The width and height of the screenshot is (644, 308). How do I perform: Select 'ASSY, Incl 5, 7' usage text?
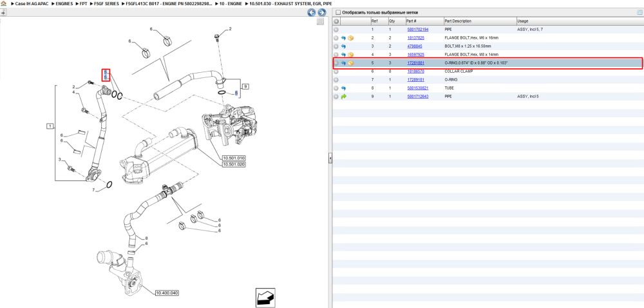pos(530,30)
